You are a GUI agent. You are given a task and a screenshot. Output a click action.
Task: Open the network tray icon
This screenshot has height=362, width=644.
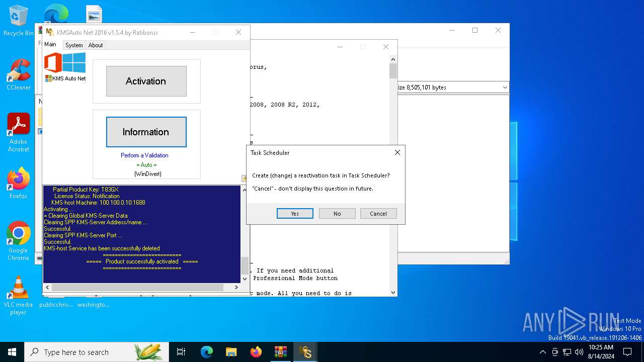pos(567,352)
